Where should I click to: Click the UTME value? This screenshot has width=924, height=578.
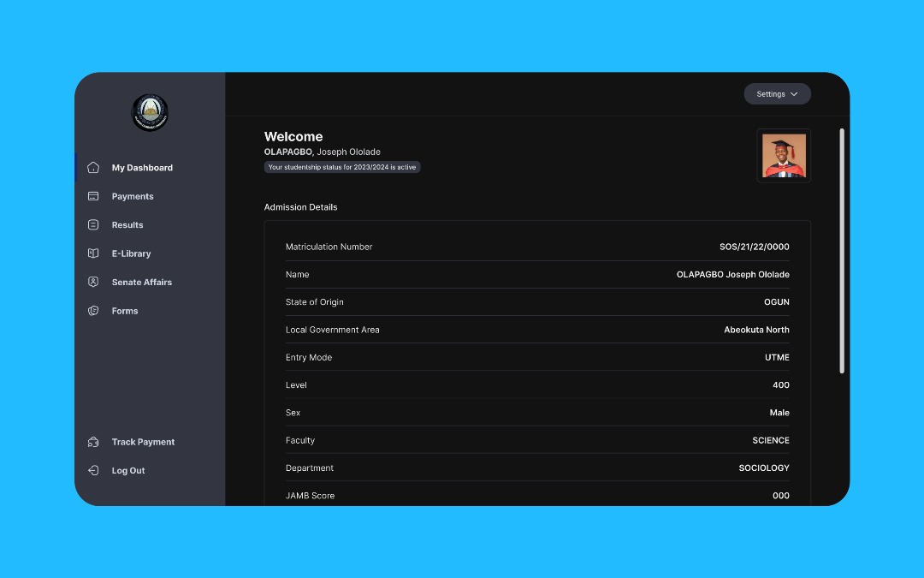click(x=777, y=357)
